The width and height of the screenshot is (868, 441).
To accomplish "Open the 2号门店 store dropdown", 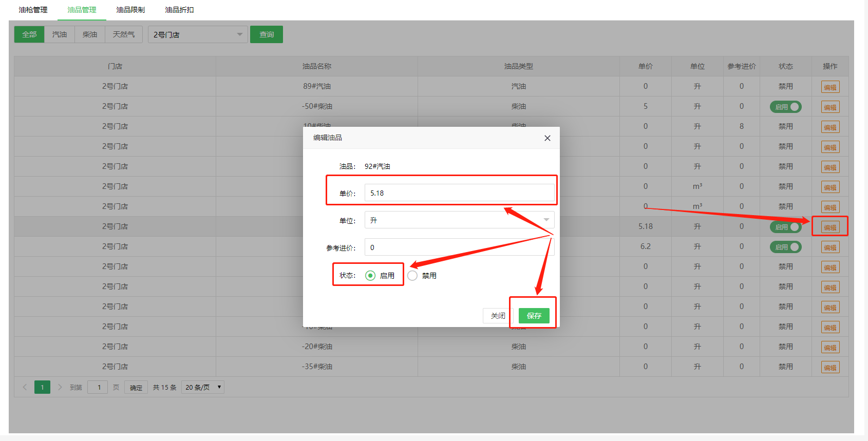I will tap(198, 34).
